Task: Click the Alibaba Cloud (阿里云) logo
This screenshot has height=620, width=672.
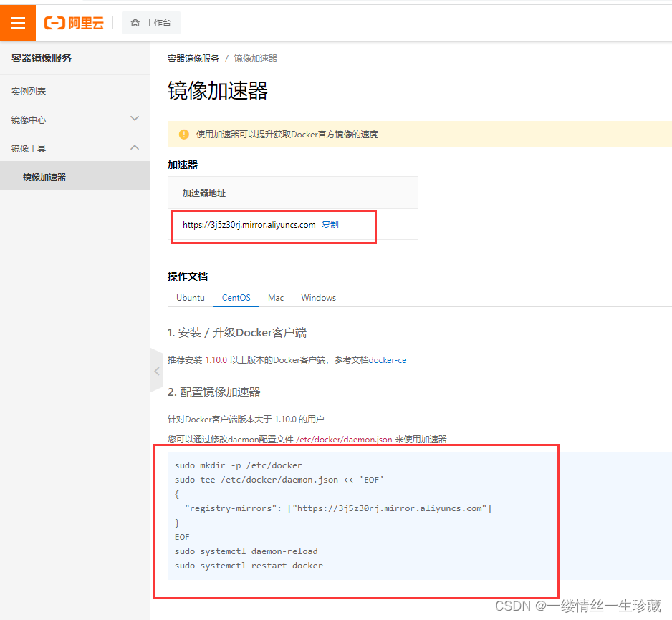Action: pyautogui.click(x=74, y=23)
